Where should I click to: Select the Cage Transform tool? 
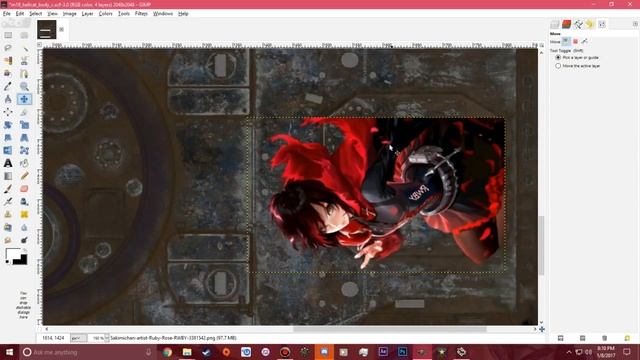pyautogui.click(x=24, y=150)
